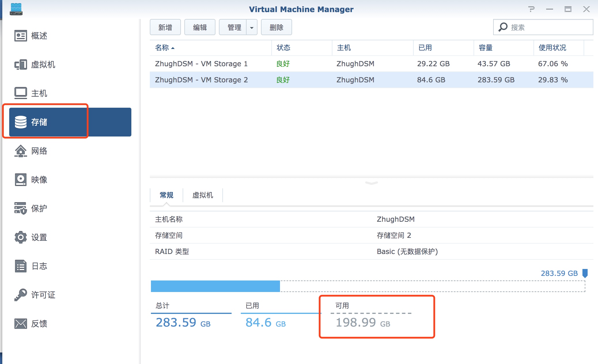Minimize the Virtual Machine Manager window
The height and width of the screenshot is (364, 598).
tap(550, 9)
